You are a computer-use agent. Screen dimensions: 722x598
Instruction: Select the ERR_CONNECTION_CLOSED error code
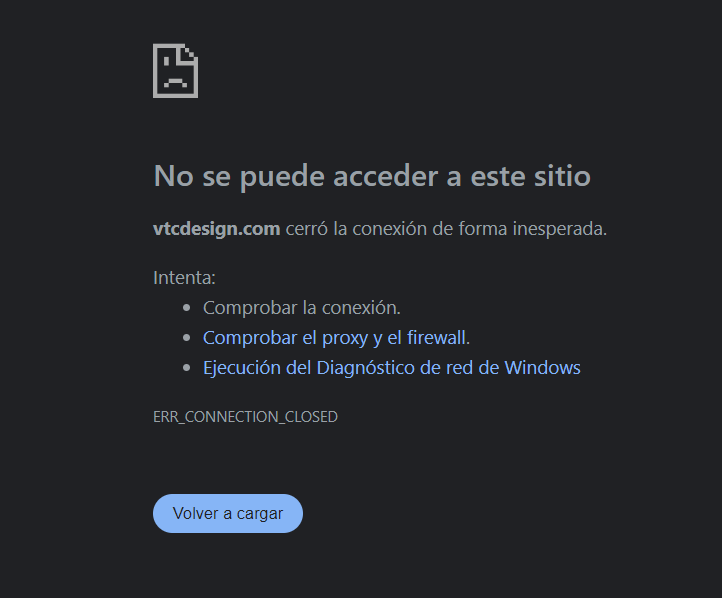click(245, 417)
